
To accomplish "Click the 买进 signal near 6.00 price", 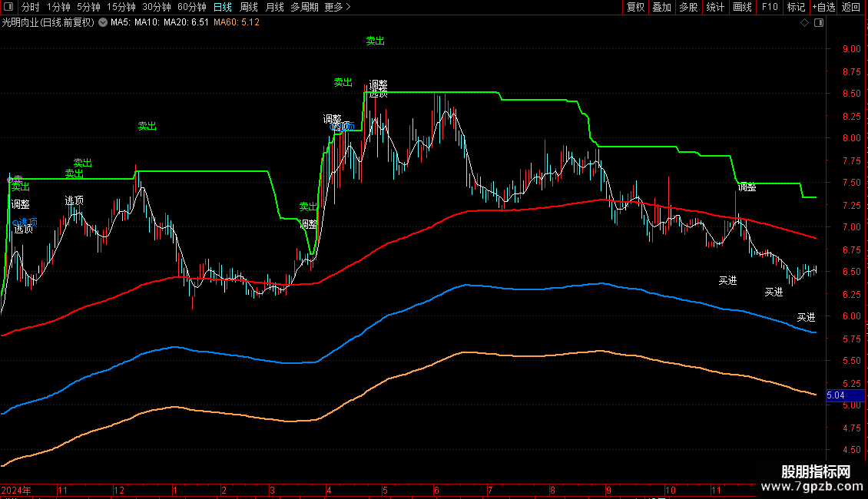I will (x=806, y=318).
